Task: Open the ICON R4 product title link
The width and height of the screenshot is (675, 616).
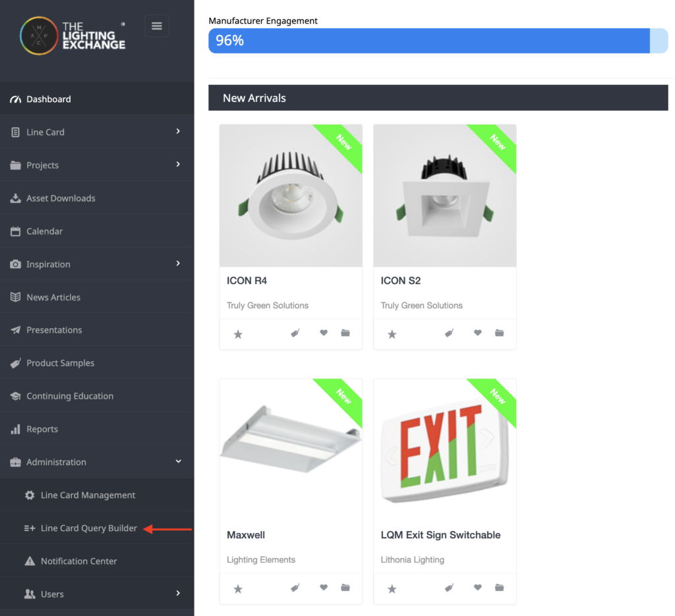Action: [x=247, y=281]
